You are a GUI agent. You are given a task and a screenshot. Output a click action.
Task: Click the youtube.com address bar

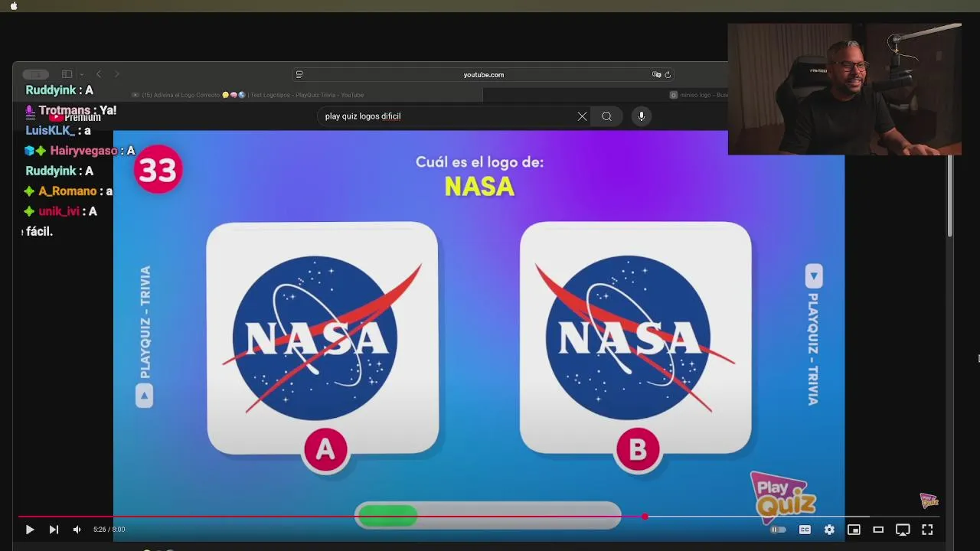tap(483, 74)
